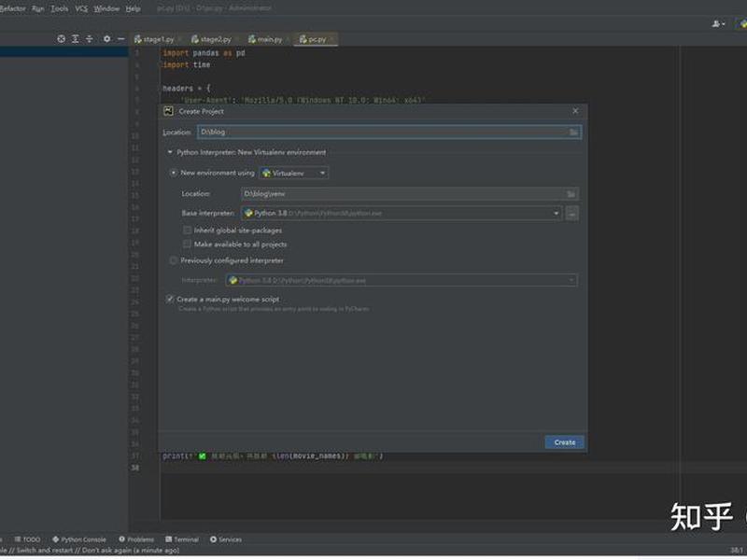Viewport: 747px width, 560px height.
Task: Open the Problems tool window
Action: 136,539
